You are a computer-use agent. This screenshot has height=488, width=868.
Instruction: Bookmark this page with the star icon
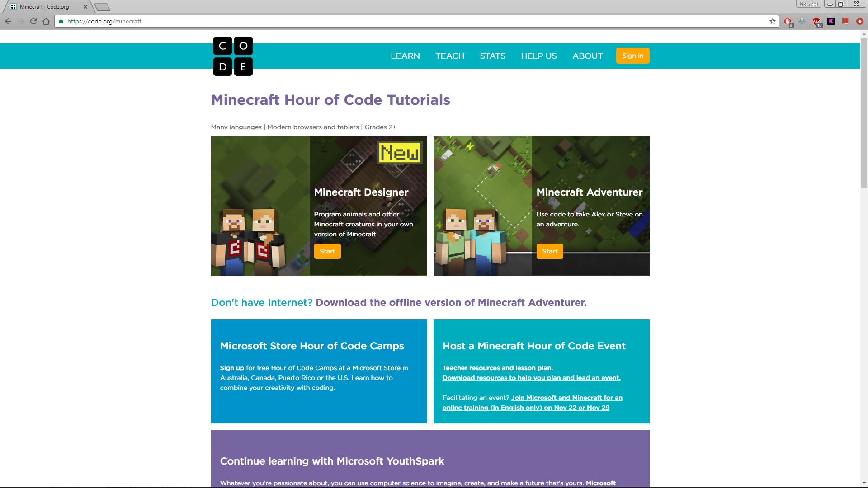pyautogui.click(x=772, y=21)
